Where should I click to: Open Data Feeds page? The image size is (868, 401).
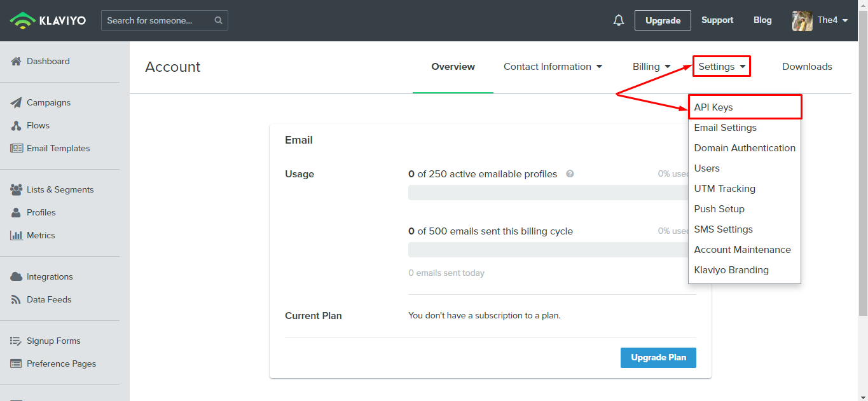pyautogui.click(x=49, y=300)
